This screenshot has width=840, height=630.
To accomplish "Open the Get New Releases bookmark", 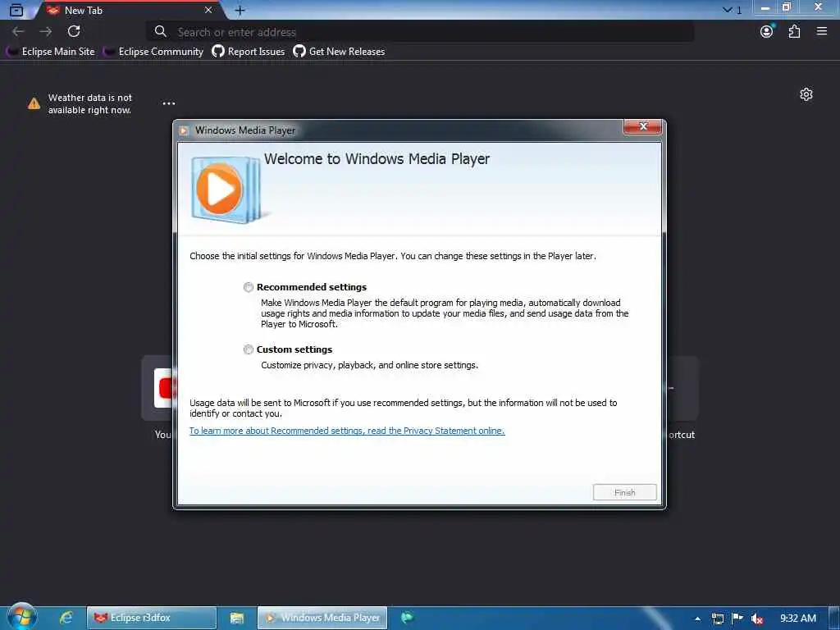I will 339,52.
